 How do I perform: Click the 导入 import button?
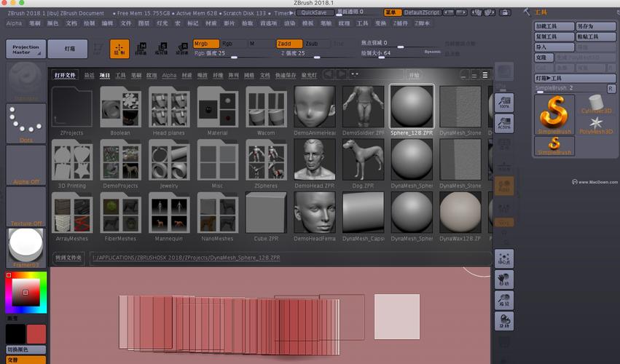(554, 47)
